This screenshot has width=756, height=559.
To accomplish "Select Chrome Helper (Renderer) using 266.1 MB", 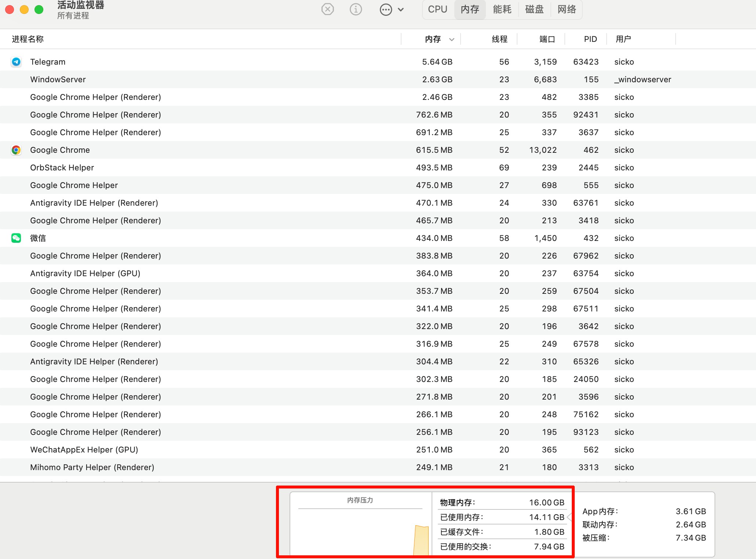I will [378, 414].
